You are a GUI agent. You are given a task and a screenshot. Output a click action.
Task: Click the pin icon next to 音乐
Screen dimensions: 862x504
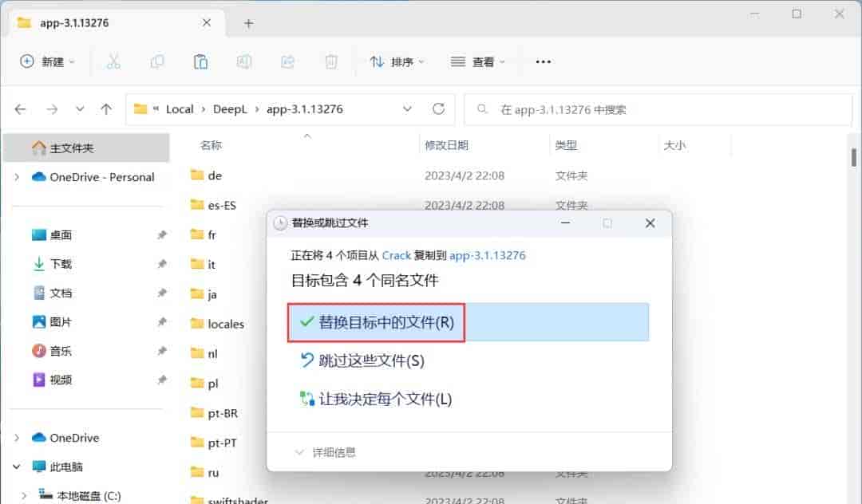[x=161, y=351]
